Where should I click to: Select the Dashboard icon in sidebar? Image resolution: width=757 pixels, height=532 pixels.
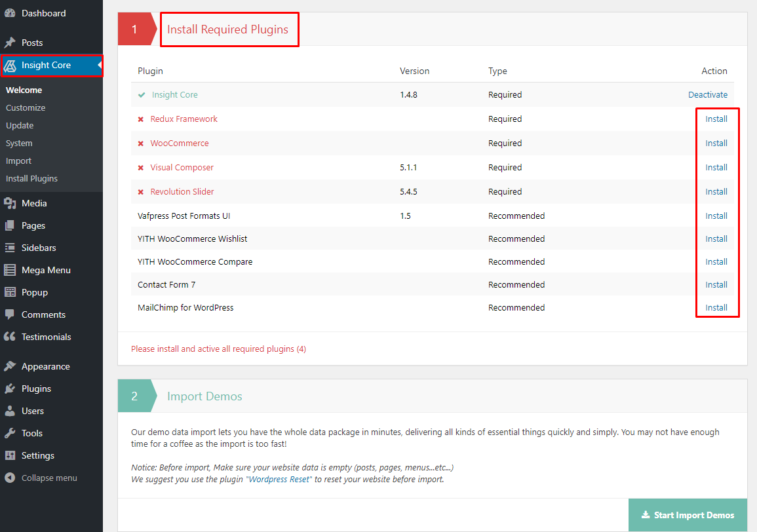click(x=12, y=12)
